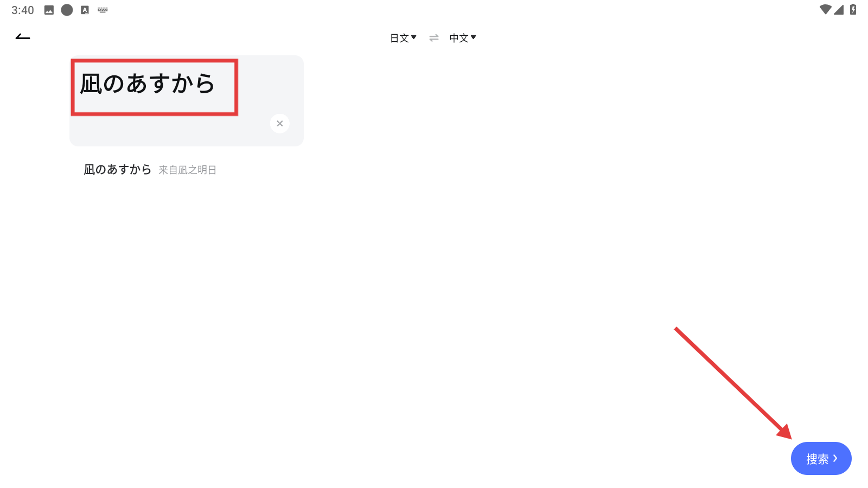Tap the battery charging status icon
The height and width of the screenshot is (488, 868).
coord(853,9)
